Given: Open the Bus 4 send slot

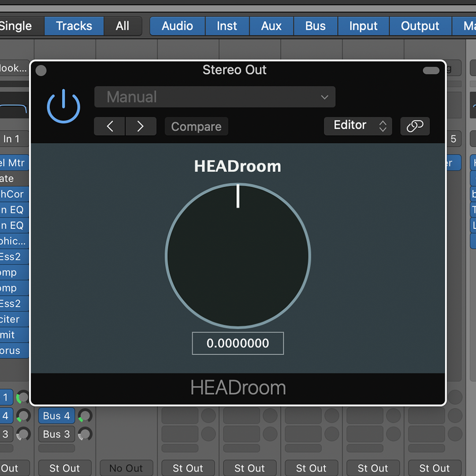Looking at the screenshot, I should point(56,416).
